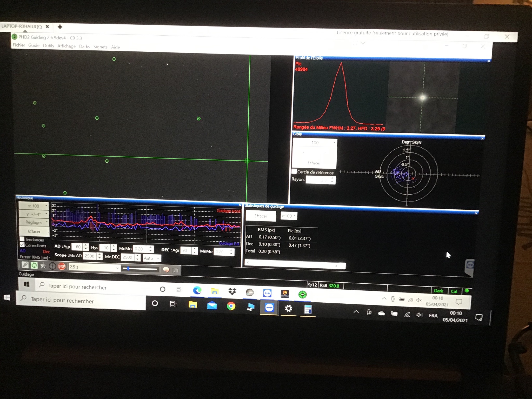Screen dimensions: 532x399
Task: Open Chrome in the local taskbar
Action: pos(231,306)
